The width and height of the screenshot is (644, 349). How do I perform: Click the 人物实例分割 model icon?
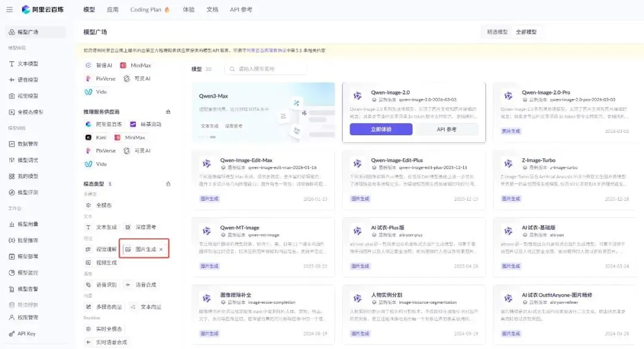357,298
